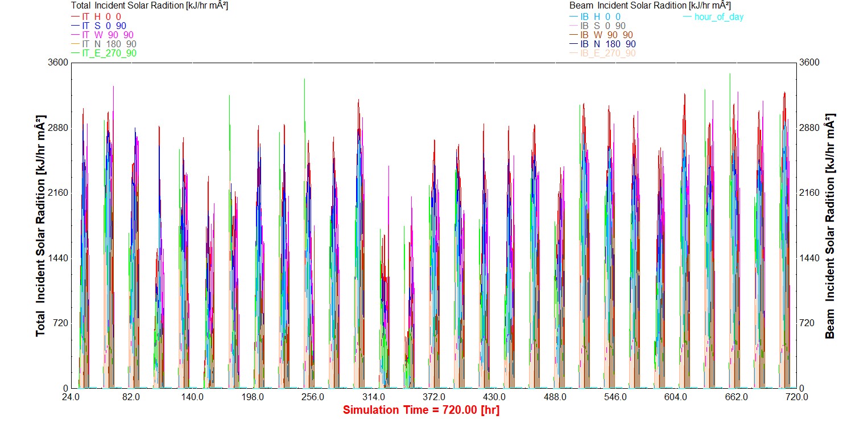Click the 372.0 time axis tick

pyautogui.click(x=434, y=397)
